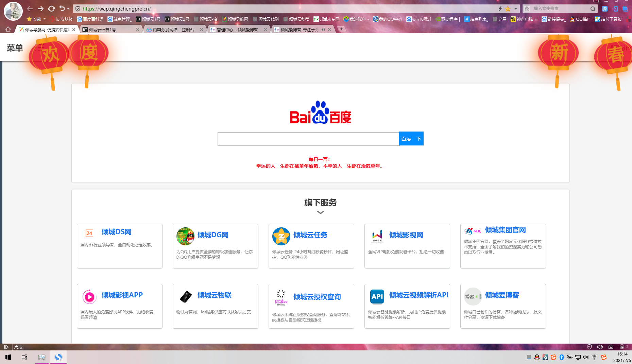The image size is (632, 364).
Task: Click the browser security shield in status bar
Action: click(590, 347)
